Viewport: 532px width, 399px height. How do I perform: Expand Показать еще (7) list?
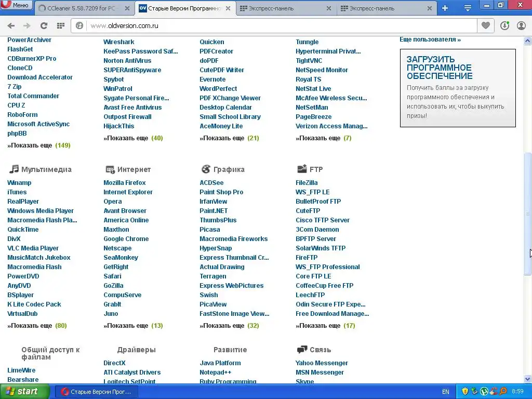[x=323, y=138]
